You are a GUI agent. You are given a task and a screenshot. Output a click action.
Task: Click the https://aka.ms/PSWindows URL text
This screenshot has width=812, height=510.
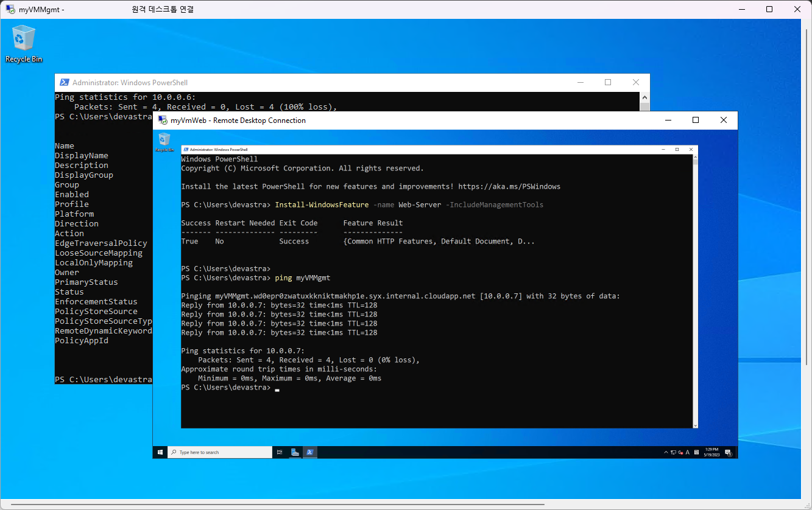[x=509, y=186]
